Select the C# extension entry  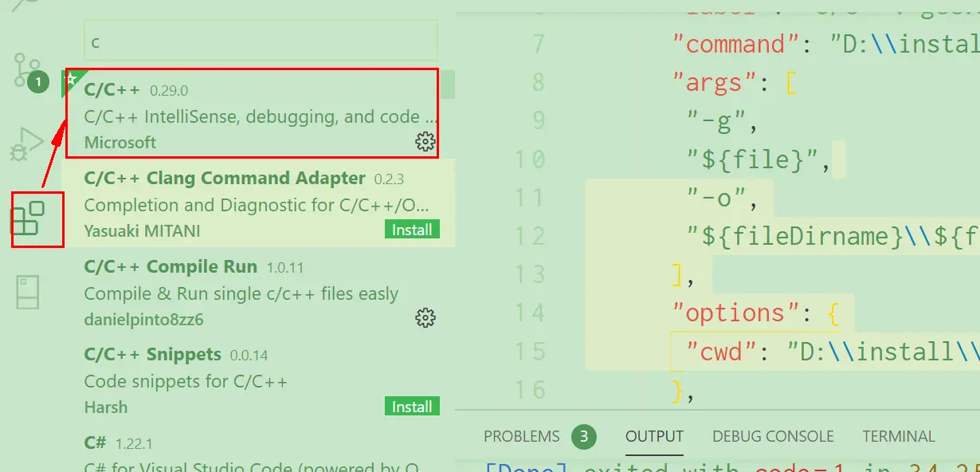(239, 450)
